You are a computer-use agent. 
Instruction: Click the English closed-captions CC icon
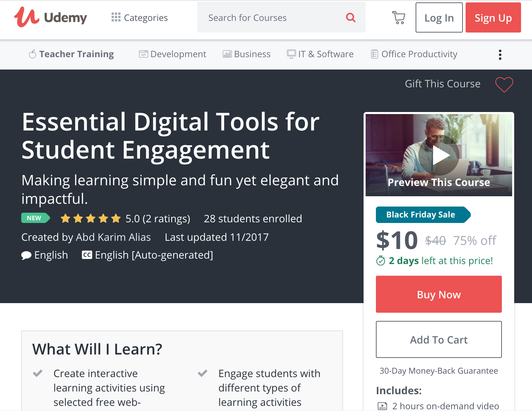[x=87, y=255]
